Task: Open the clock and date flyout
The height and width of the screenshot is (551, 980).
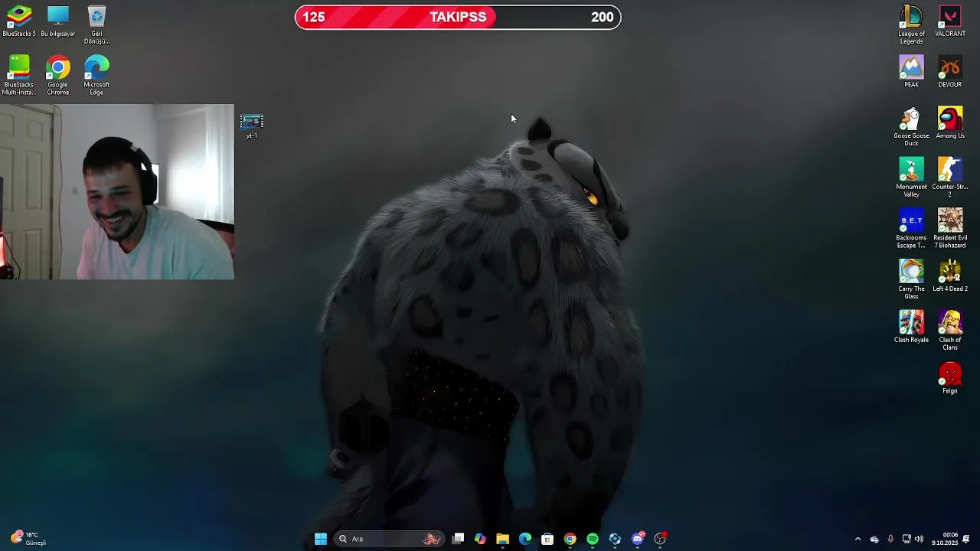Action: [946, 539]
